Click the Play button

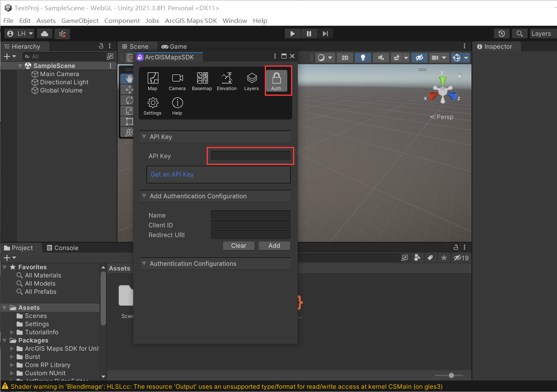pyautogui.click(x=292, y=34)
